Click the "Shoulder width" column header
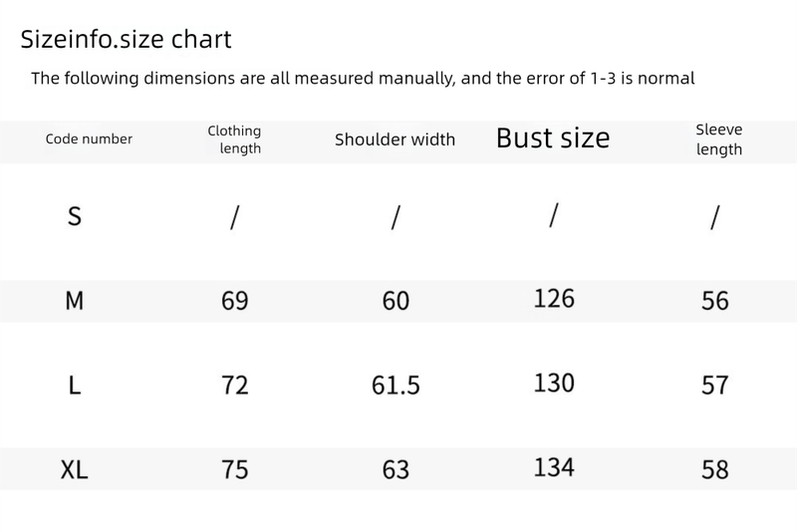 [395, 139]
